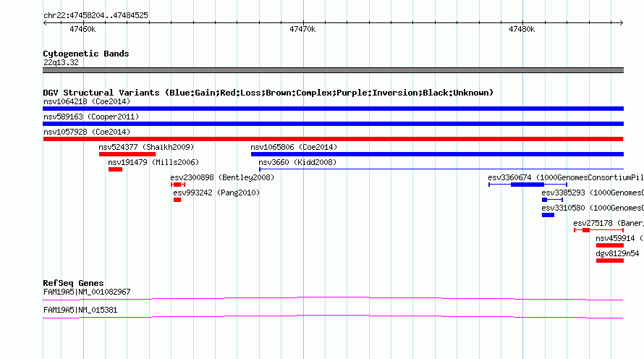Click the chr22:47458204..47484525 coordinate label
644x359 pixels.
point(96,15)
